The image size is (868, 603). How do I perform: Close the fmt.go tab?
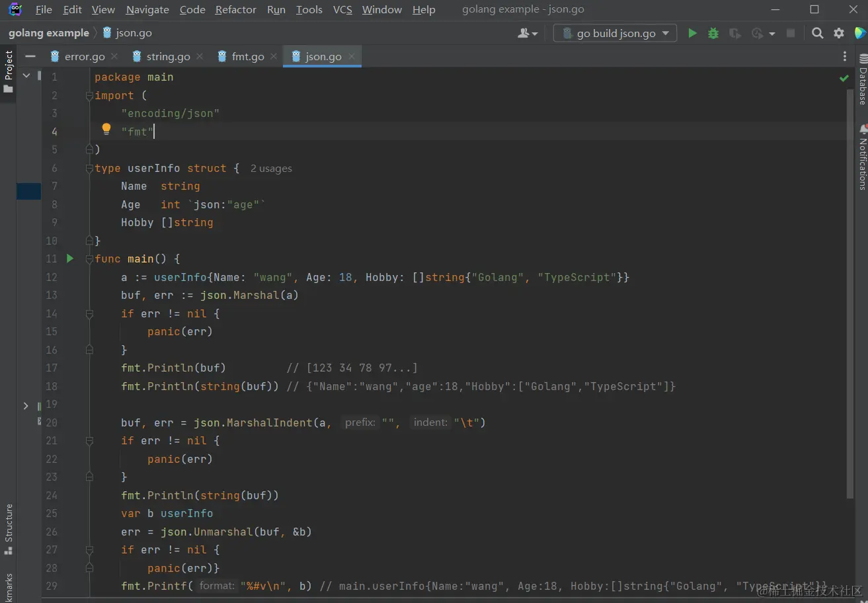[x=274, y=57]
